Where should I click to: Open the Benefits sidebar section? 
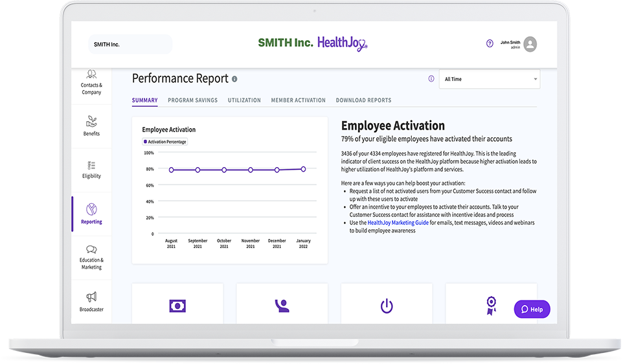click(x=91, y=122)
